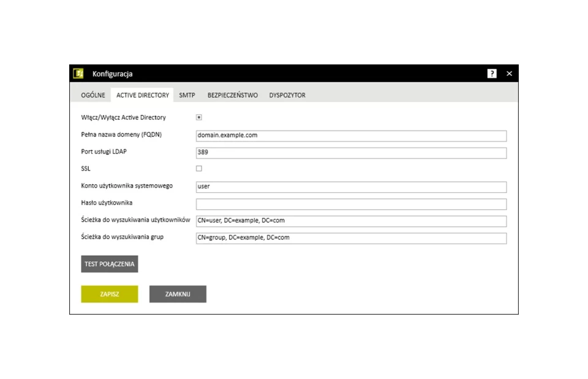Click the Pełna nazwa domeny (FQDN) field

coord(351,135)
